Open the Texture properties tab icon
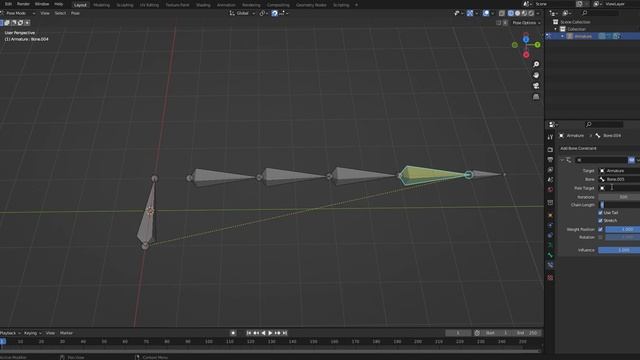The image size is (640, 360). (550, 278)
